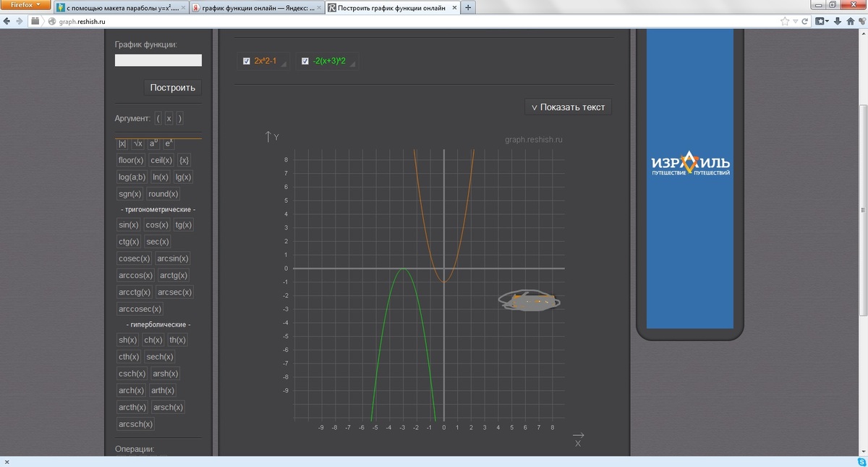Switch to the Yandex 'график функции онлайн' tab
The width and height of the screenshot is (868, 467).
click(x=256, y=8)
